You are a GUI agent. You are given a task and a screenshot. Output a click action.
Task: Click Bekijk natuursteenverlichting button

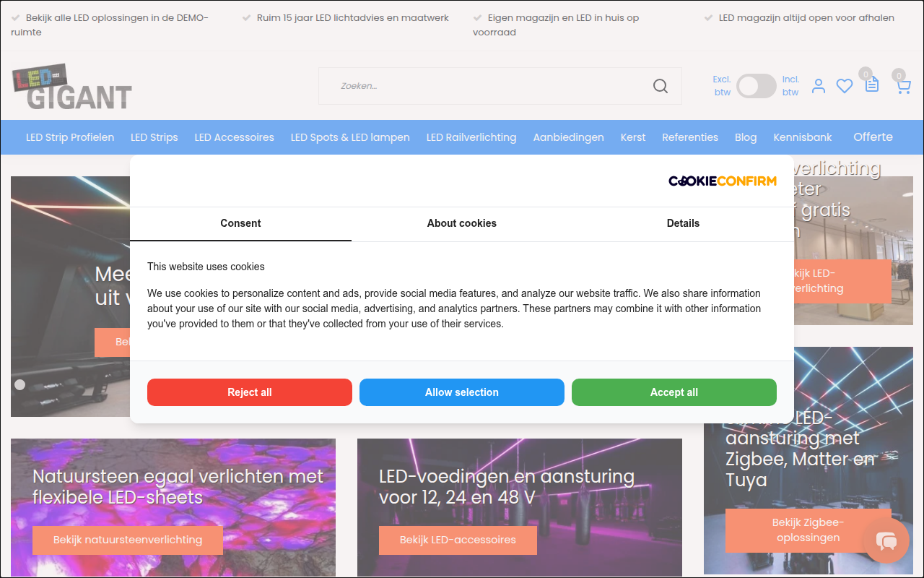click(128, 540)
